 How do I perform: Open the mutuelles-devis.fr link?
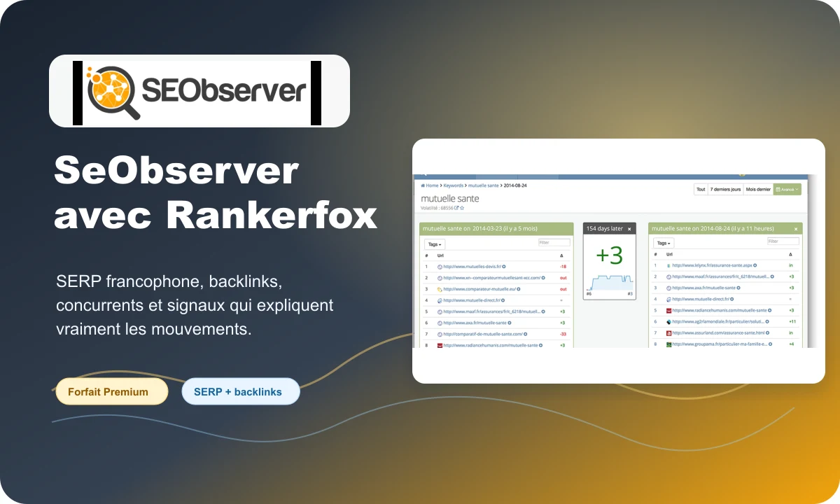click(472, 267)
